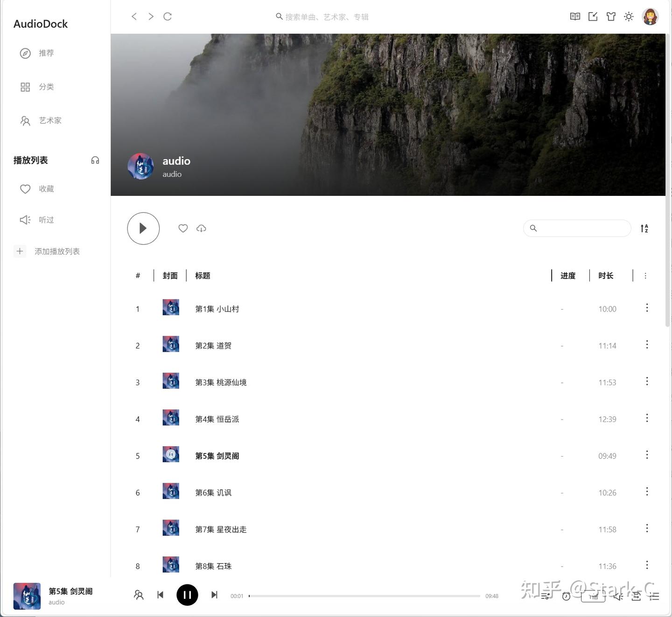Open more menu for 第3集 桃源仙境
Screen dimensions: 672x617
coord(647,381)
